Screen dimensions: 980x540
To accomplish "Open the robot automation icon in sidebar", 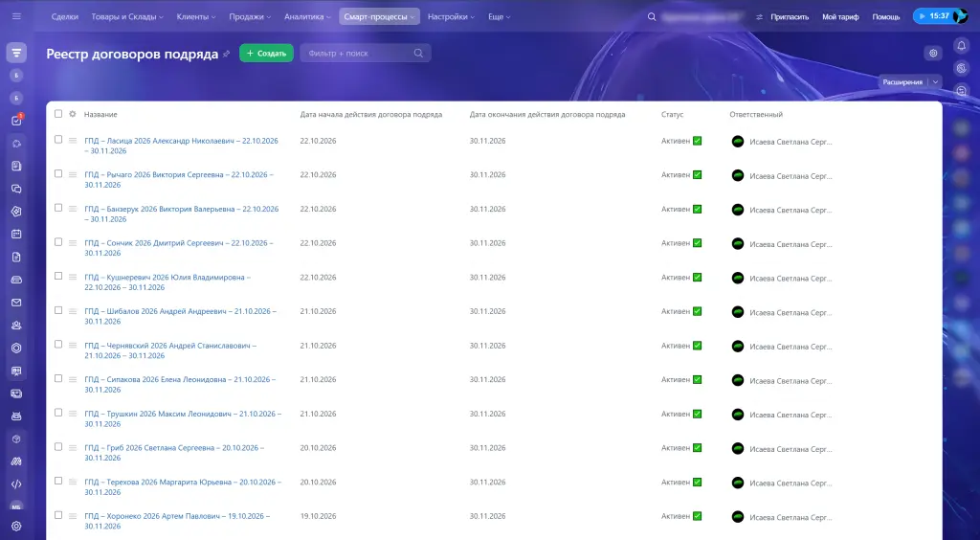I will [17, 416].
